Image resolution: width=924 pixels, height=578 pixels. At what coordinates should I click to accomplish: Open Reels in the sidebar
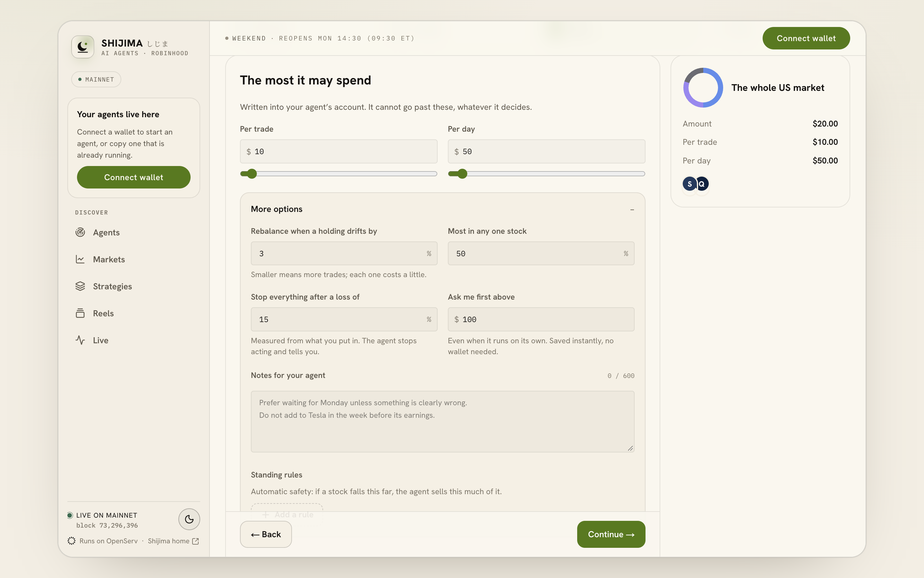point(134,313)
